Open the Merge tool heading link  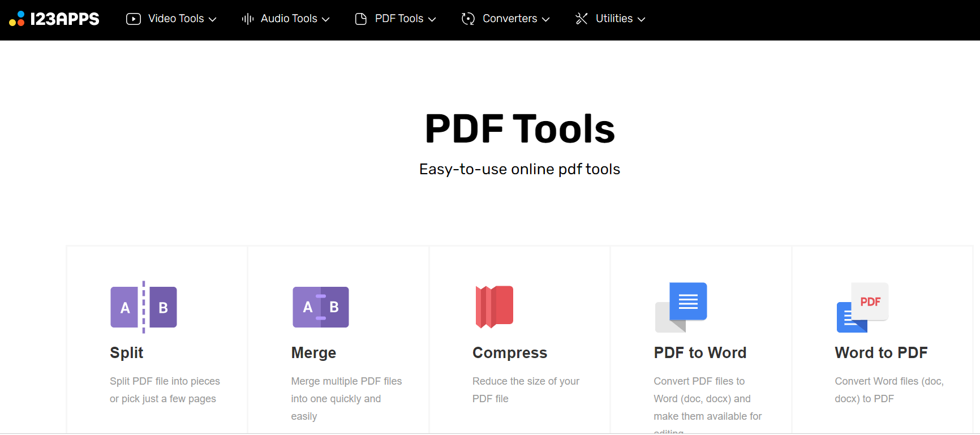tap(314, 353)
